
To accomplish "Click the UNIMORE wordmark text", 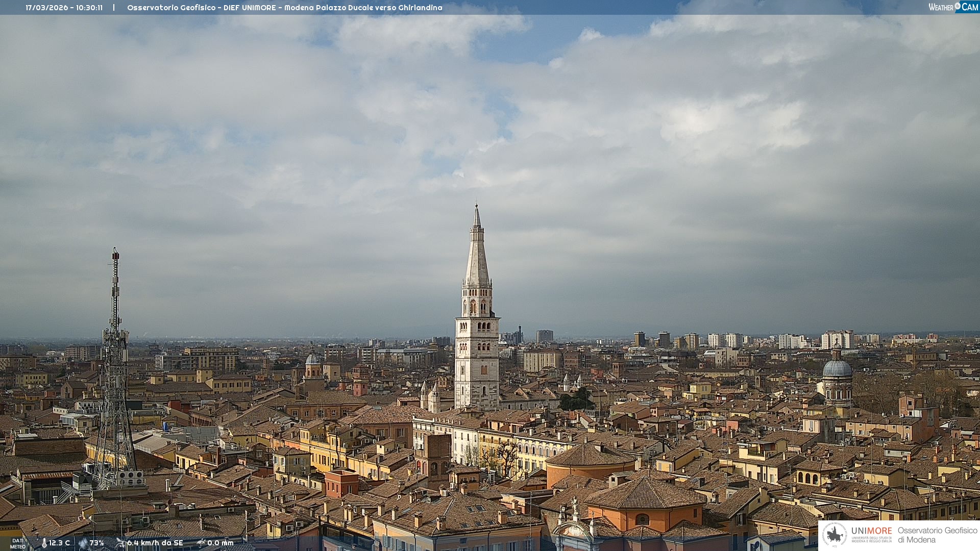I will click(x=871, y=531).
